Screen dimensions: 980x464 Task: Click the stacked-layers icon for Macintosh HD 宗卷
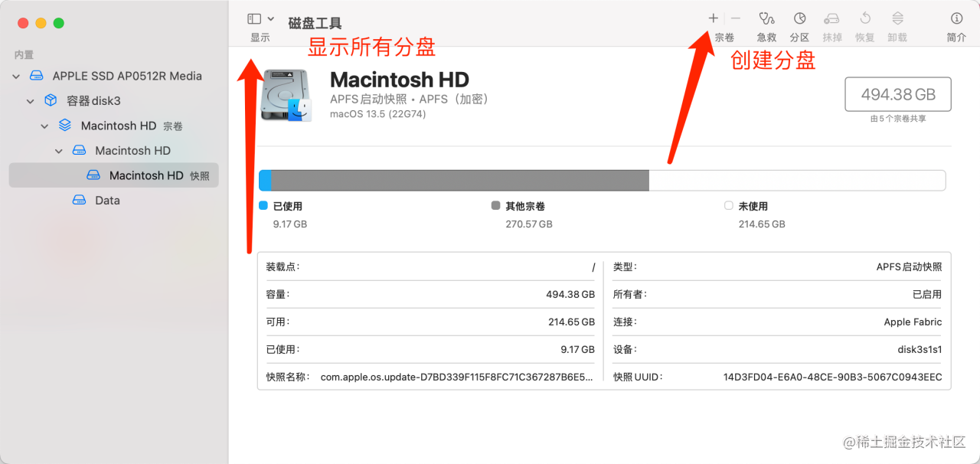point(65,126)
